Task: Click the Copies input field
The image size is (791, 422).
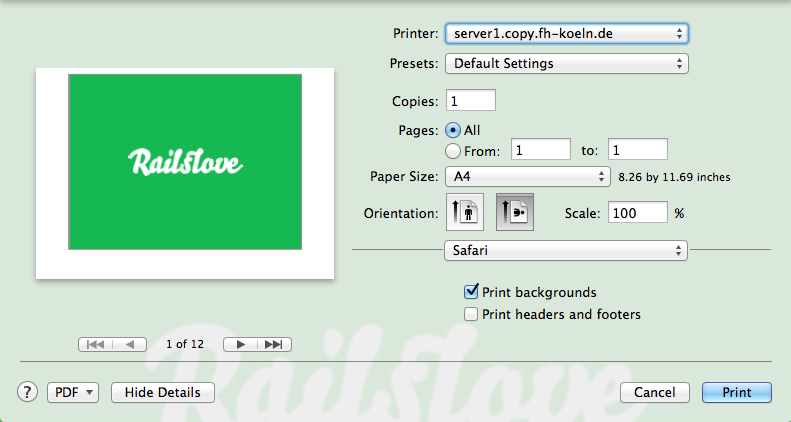Action: [471, 100]
